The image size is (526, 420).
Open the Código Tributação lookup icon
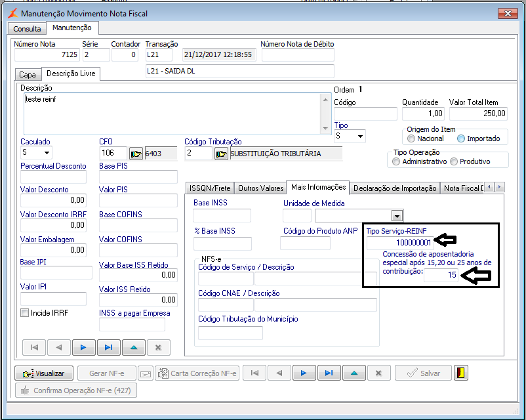tap(221, 154)
